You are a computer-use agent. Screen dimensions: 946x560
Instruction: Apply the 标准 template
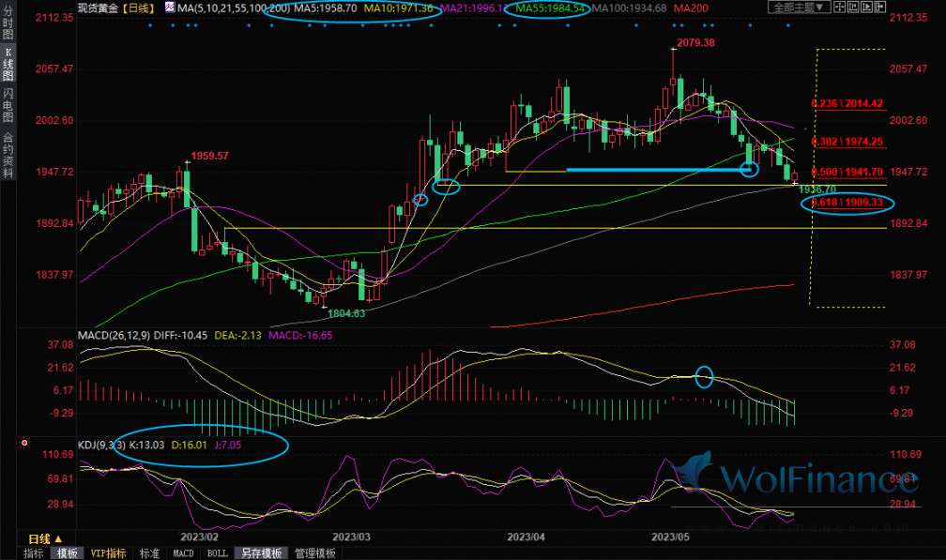coord(149,553)
